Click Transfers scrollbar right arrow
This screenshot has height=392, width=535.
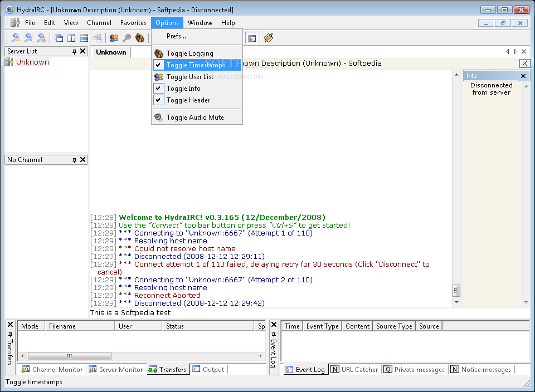point(260,356)
